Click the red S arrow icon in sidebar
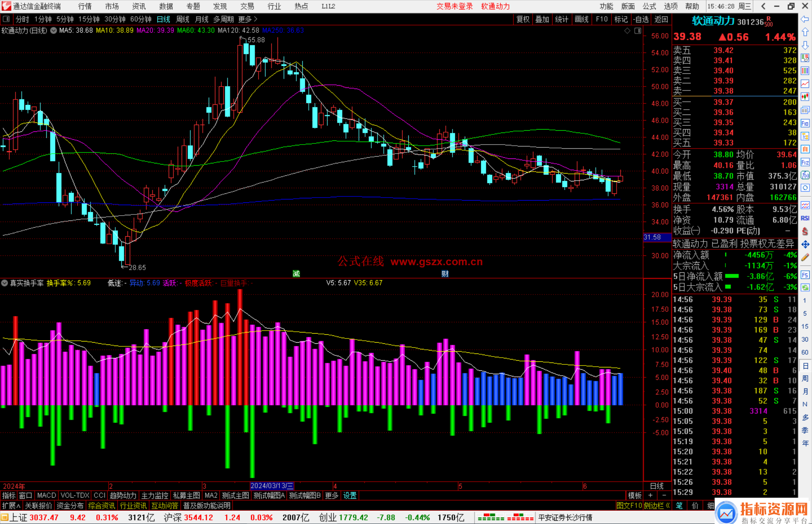 tap(805, 231)
